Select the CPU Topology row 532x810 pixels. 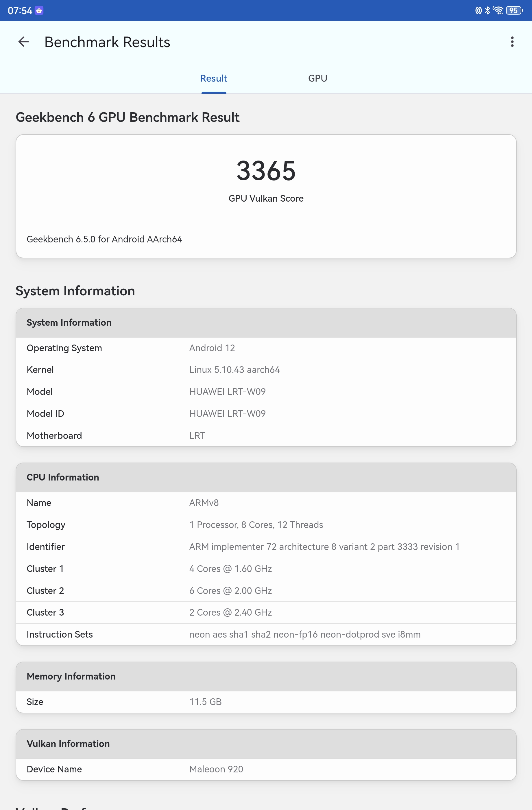tap(266, 525)
